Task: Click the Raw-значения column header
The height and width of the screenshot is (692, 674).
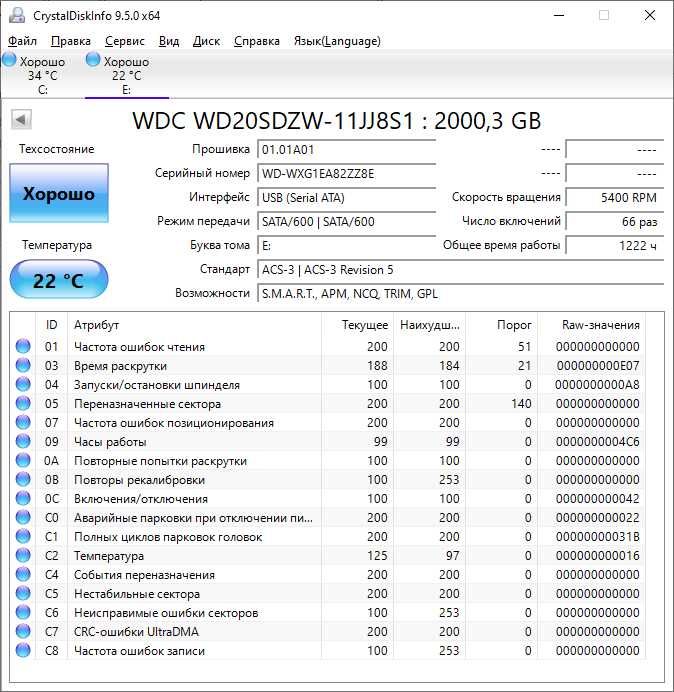Action: (591, 325)
